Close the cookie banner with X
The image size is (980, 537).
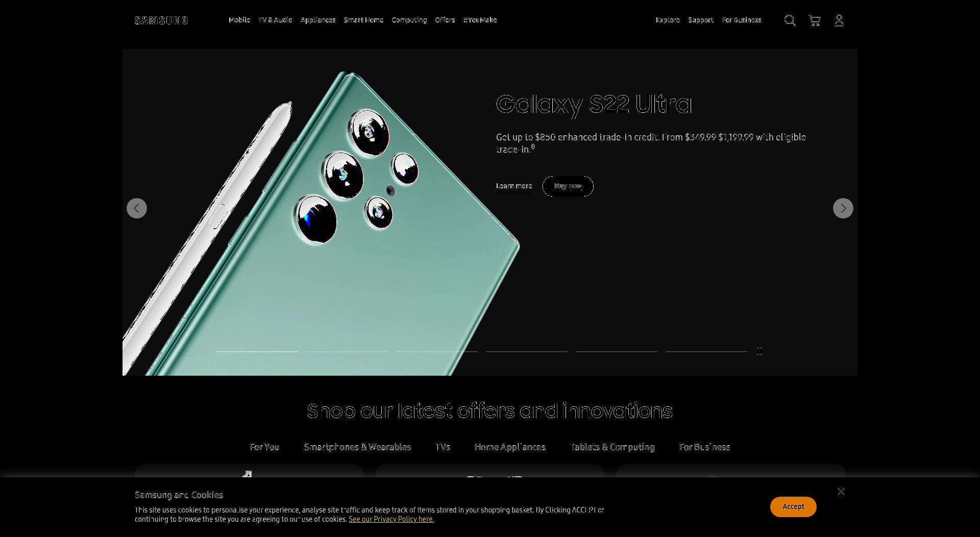[841, 492]
